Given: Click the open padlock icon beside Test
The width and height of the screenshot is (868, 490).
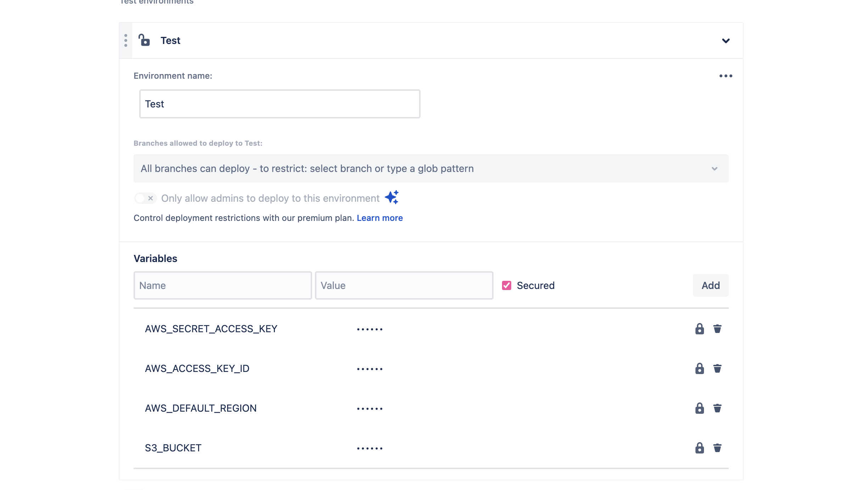Looking at the screenshot, I should coord(144,40).
